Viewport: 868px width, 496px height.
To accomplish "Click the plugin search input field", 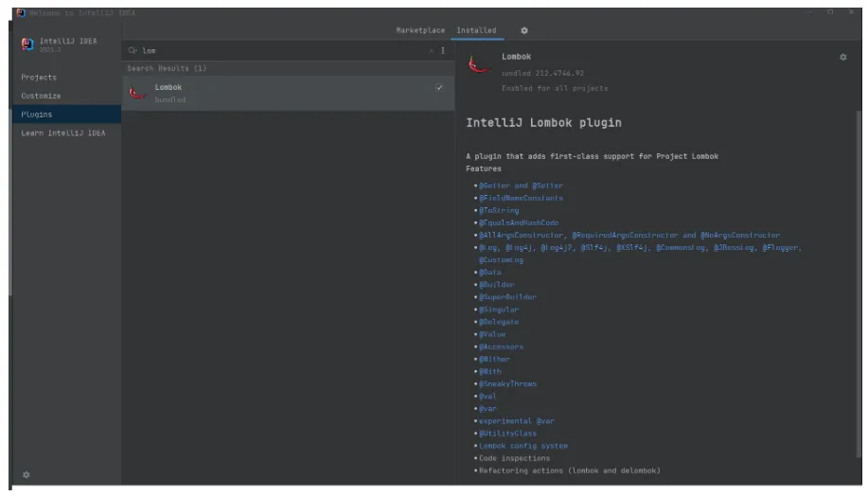I will click(282, 50).
